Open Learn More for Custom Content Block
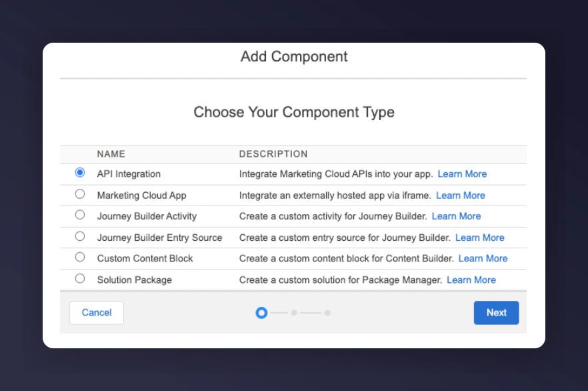 tap(483, 258)
